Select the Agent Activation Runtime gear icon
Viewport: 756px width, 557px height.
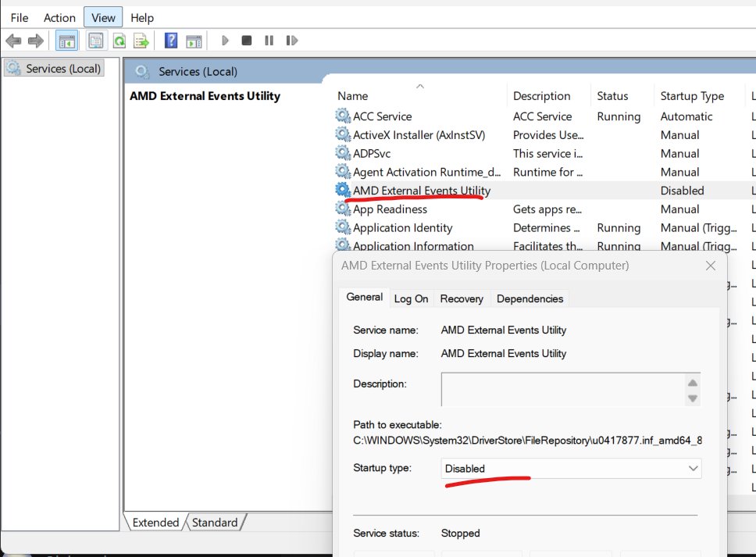pyautogui.click(x=343, y=171)
